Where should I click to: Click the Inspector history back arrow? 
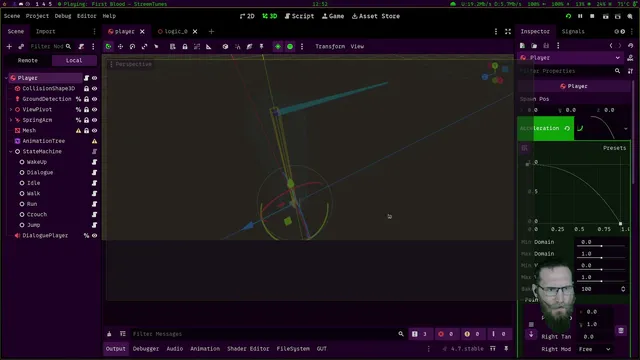coord(611,46)
